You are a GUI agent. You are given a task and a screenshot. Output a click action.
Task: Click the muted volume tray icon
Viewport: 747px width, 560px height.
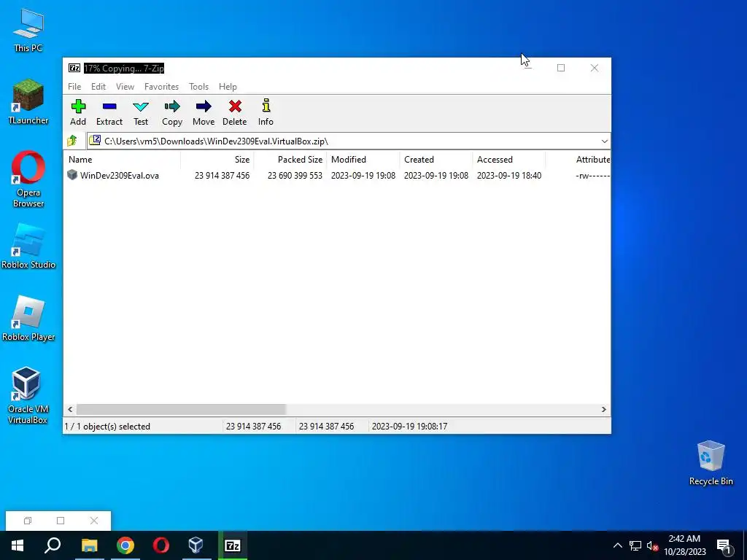pos(653,545)
